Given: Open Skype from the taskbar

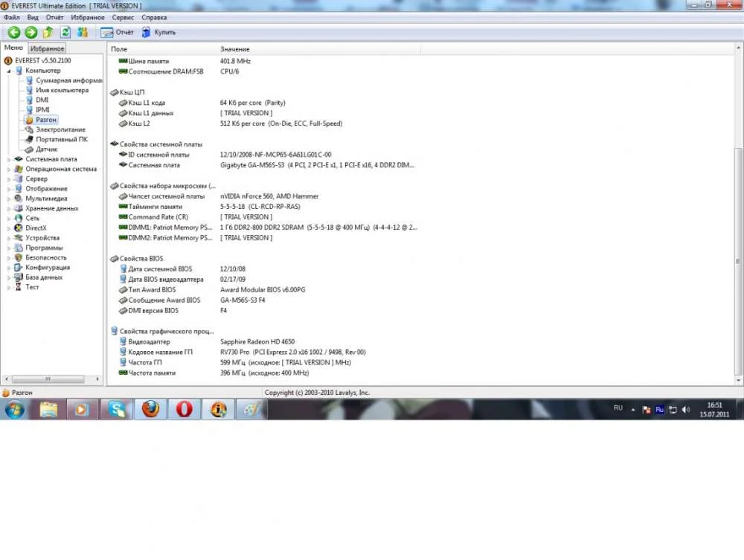Looking at the screenshot, I should tap(117, 409).
